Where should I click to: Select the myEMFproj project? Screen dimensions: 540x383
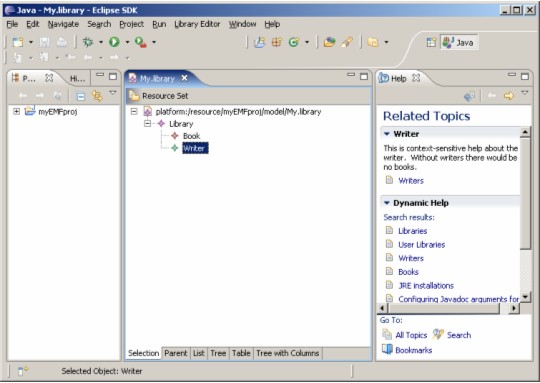pos(58,112)
